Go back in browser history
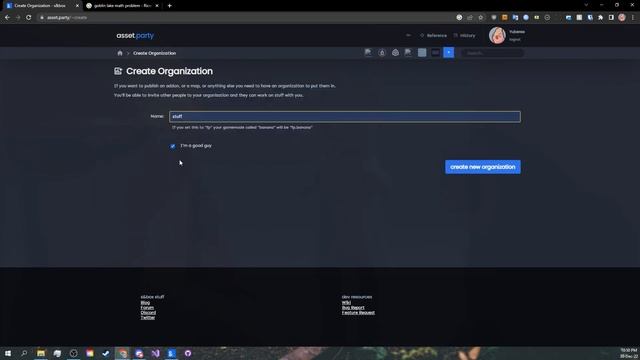 pos(7,18)
